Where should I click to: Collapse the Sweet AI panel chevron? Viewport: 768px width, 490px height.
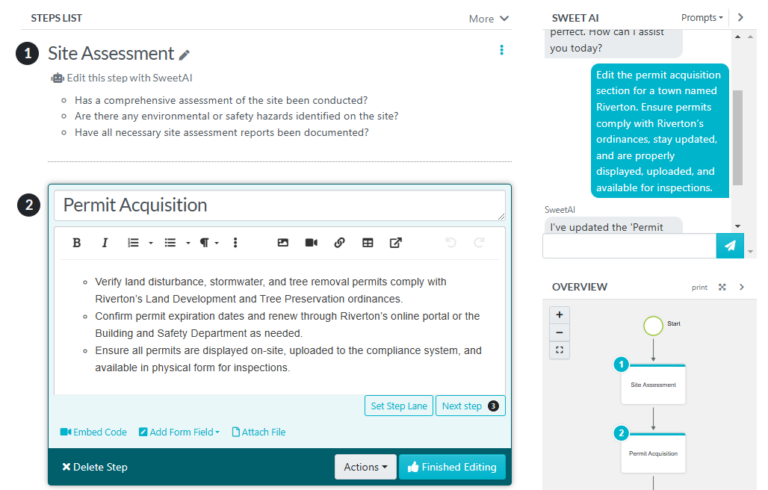tap(741, 18)
